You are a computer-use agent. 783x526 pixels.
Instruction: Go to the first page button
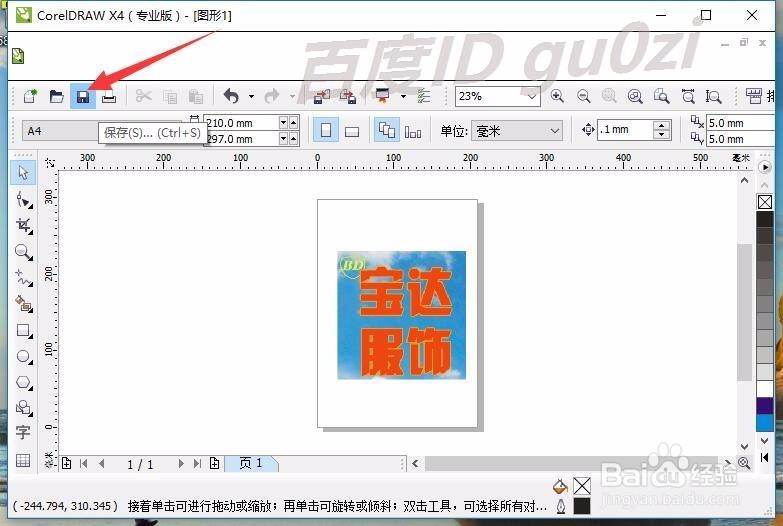84,464
